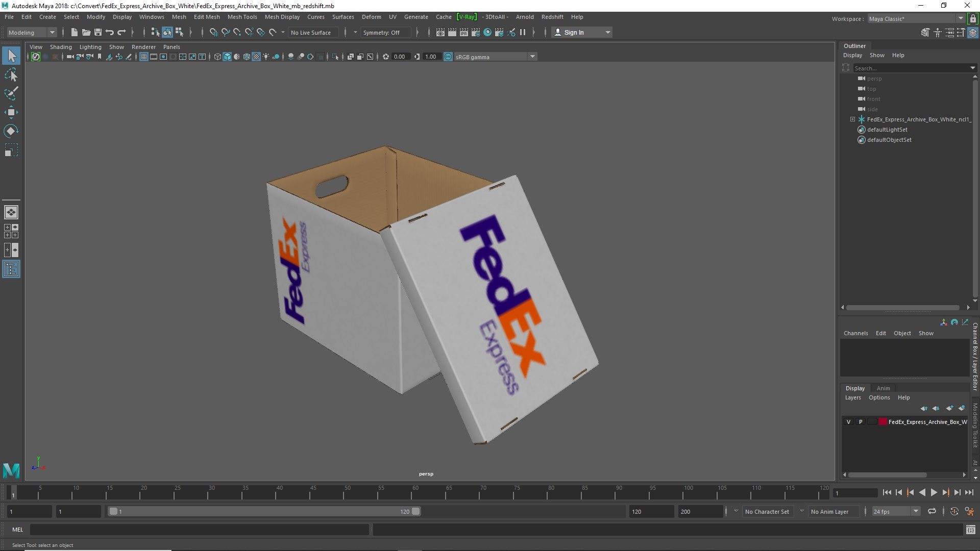Open the Mesh Tools menu
Screen dimensions: 980x551
coord(242,17)
